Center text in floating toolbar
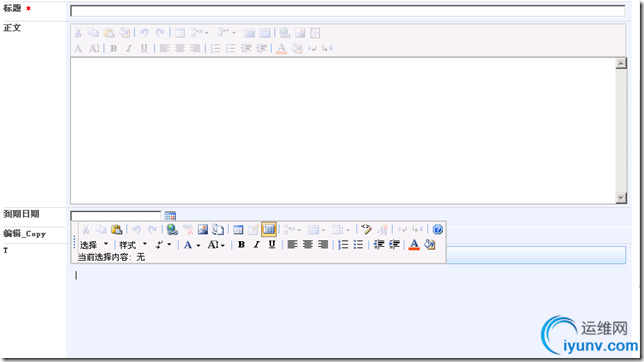Image resolution: width=644 pixels, height=362 pixels. pos(308,244)
